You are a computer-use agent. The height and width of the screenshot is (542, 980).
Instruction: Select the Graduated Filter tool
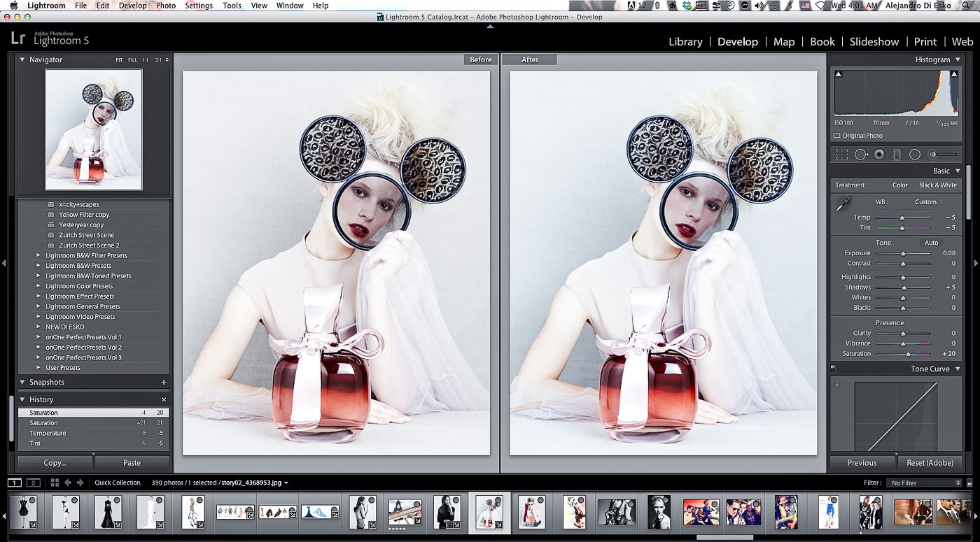pyautogui.click(x=897, y=155)
